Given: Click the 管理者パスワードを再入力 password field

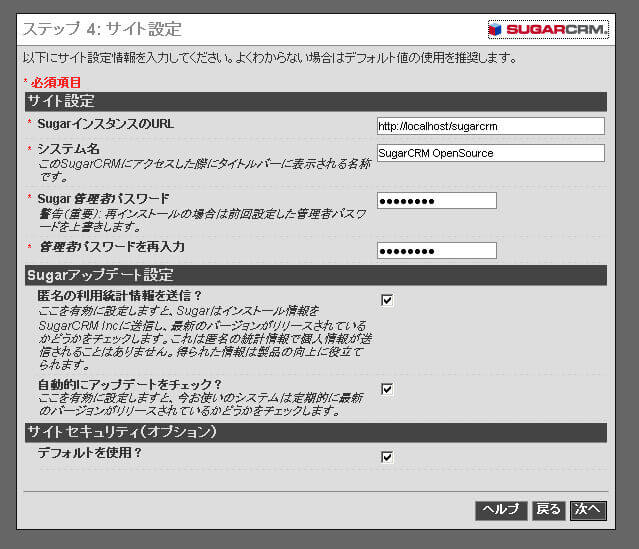Looking at the screenshot, I should 436,250.
